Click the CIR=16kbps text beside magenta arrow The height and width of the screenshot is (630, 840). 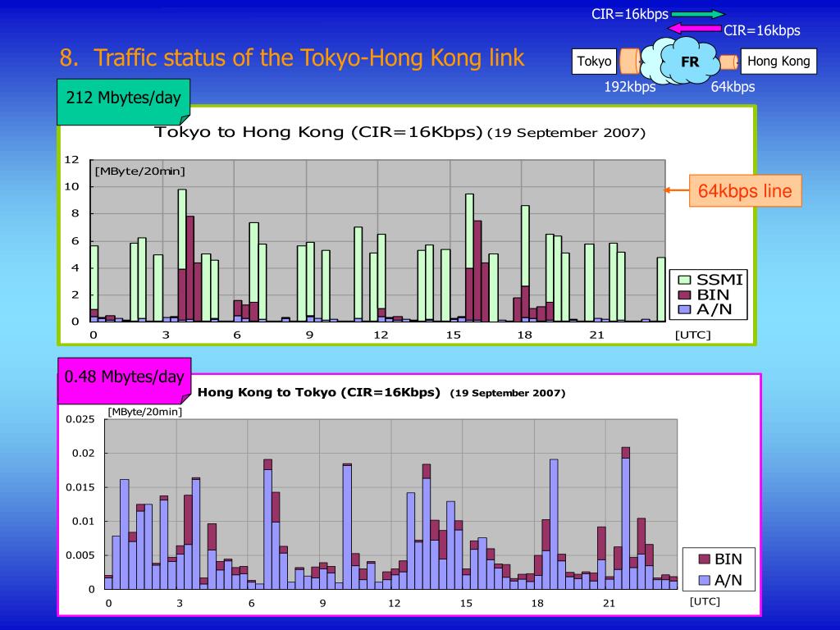pyautogui.click(x=762, y=30)
